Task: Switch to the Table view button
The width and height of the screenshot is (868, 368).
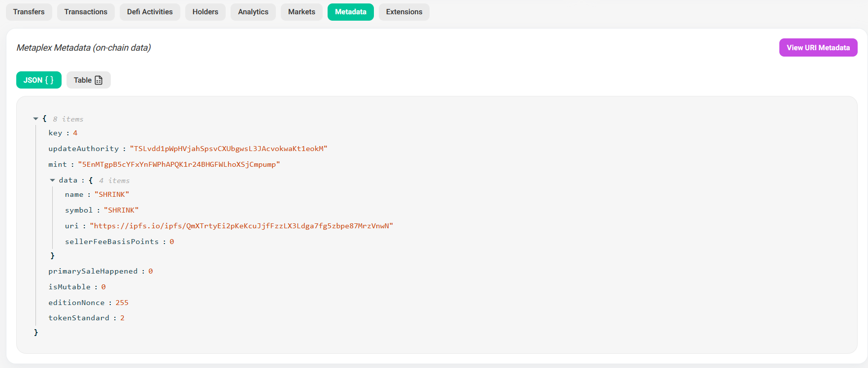Action: [89, 80]
